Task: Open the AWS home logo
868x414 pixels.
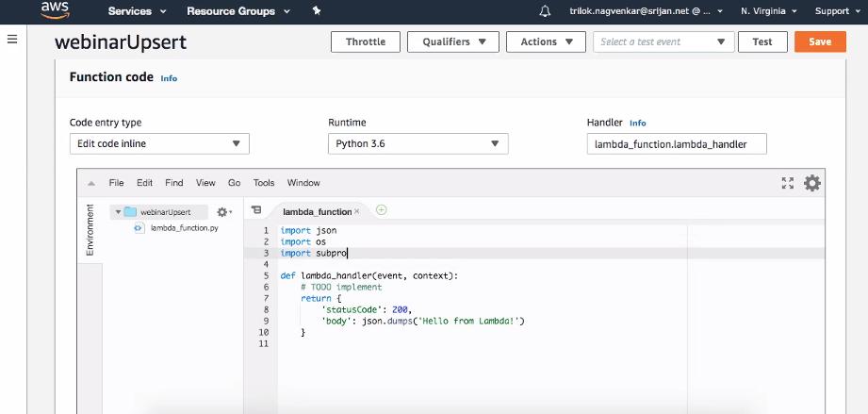Action: pyautogui.click(x=55, y=10)
